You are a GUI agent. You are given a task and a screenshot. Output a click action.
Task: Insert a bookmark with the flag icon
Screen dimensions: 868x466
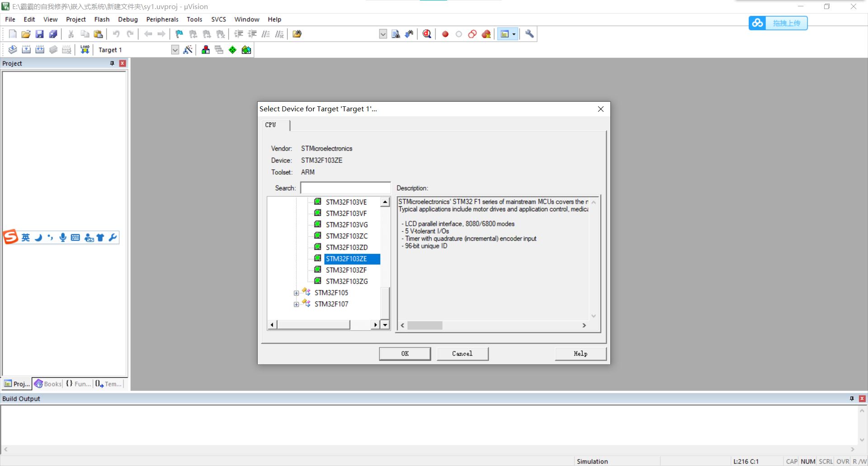click(x=179, y=34)
